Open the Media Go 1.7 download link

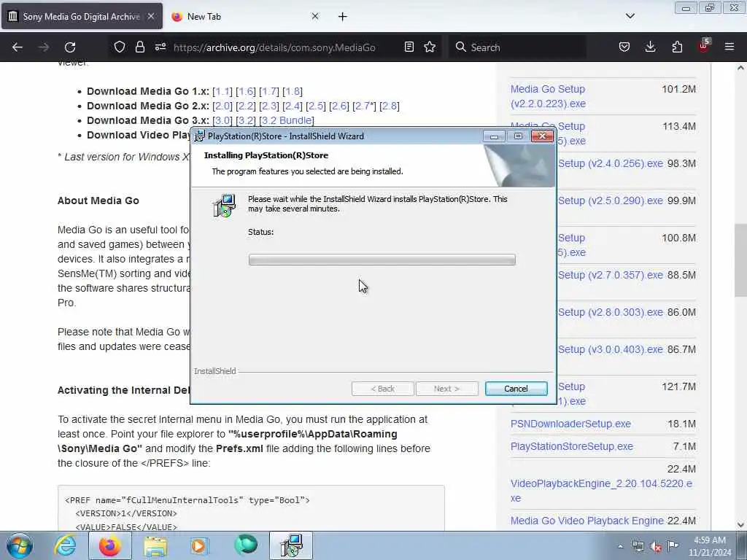(x=268, y=91)
